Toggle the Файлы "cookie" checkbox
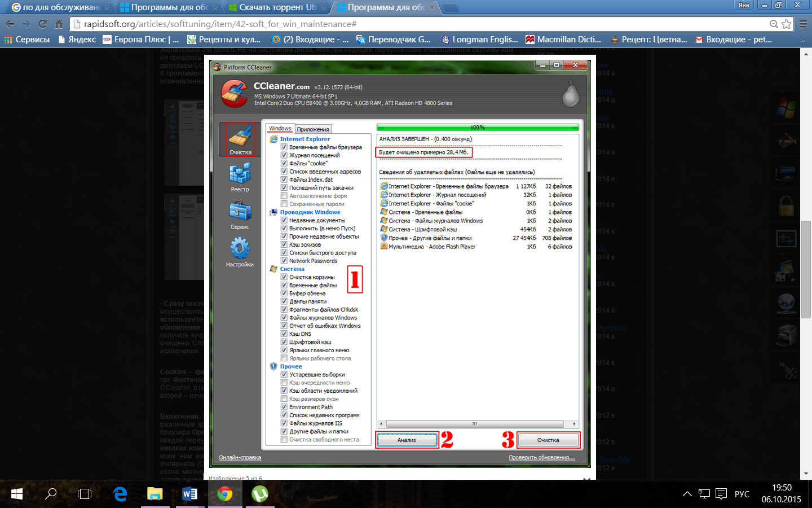The width and height of the screenshot is (812, 508). tap(284, 163)
